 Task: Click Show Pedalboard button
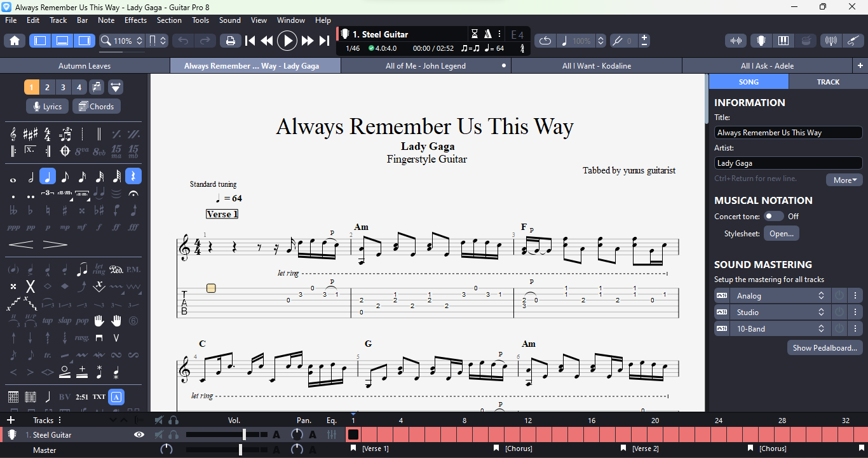pyautogui.click(x=825, y=348)
